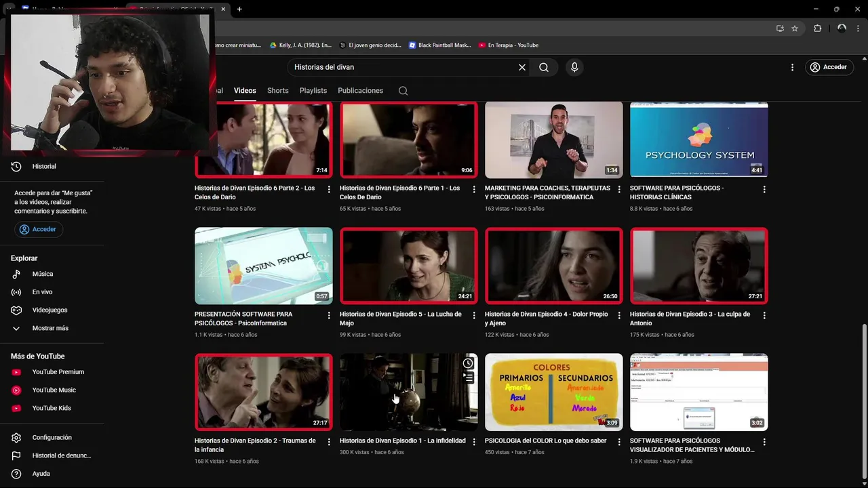Open Episodio 4 Dolor Propio y Ajeno thumbnail
Image resolution: width=868 pixels, height=488 pixels.
point(553,266)
